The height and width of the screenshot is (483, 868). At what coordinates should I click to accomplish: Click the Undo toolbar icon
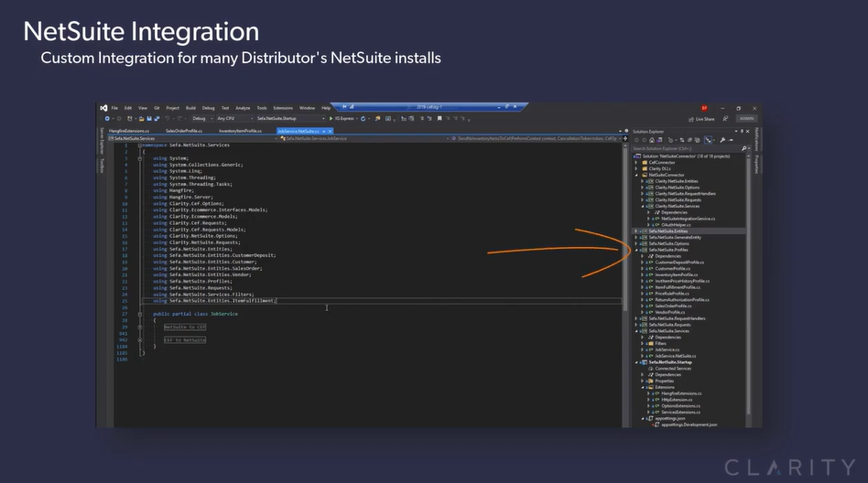[x=168, y=118]
